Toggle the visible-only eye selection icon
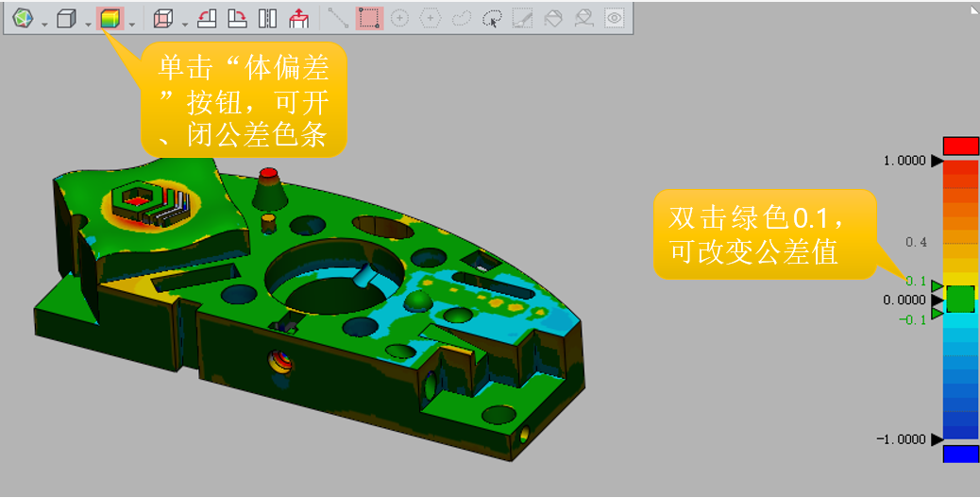Screen dimensions: 980x498 [x=615, y=18]
